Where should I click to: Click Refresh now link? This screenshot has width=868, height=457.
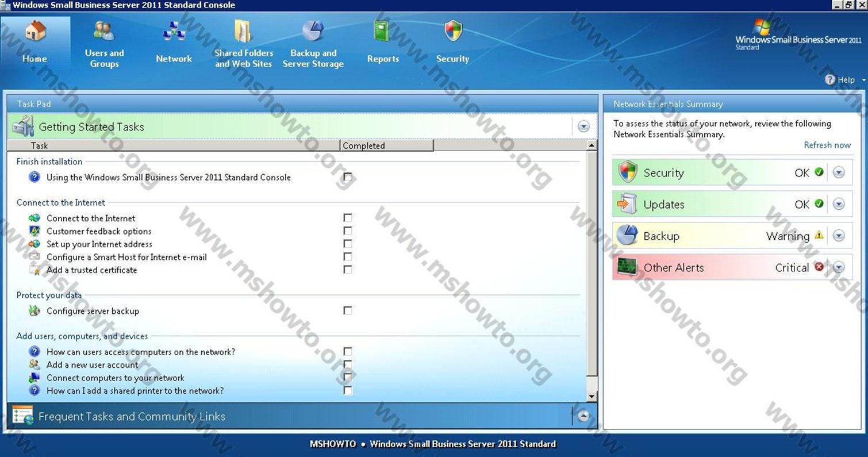(827, 145)
